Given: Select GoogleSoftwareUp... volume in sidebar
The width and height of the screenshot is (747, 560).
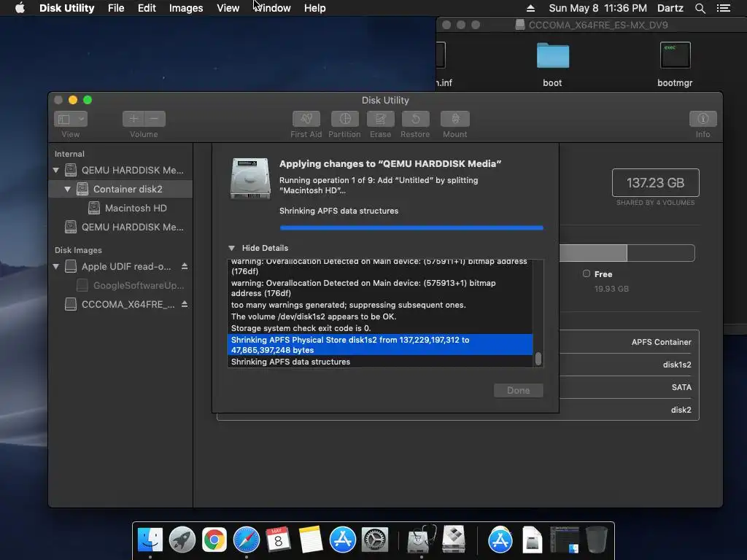Looking at the screenshot, I should [120, 285].
